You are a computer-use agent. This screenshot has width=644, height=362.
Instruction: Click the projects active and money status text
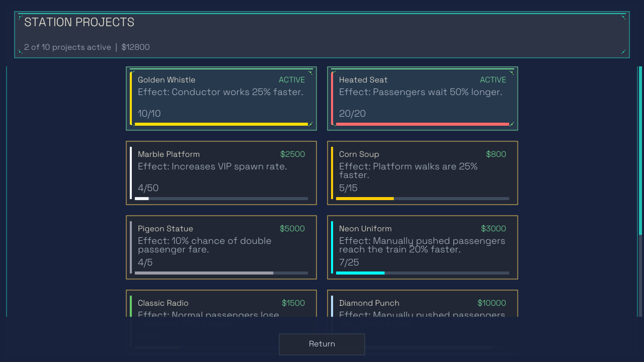click(x=87, y=47)
